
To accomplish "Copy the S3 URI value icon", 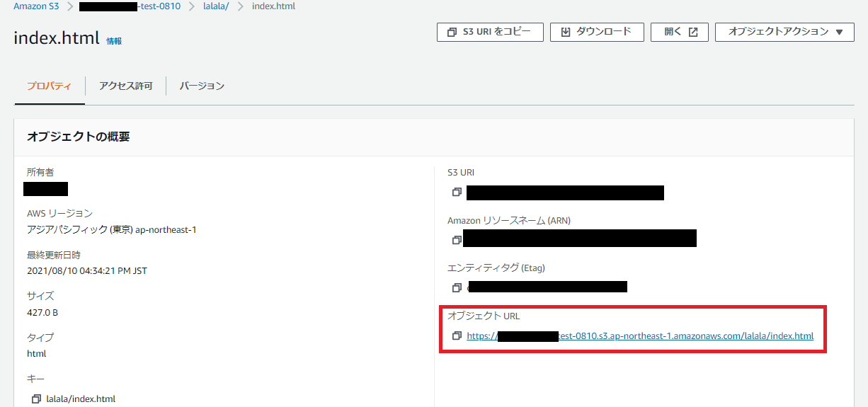I will point(457,192).
